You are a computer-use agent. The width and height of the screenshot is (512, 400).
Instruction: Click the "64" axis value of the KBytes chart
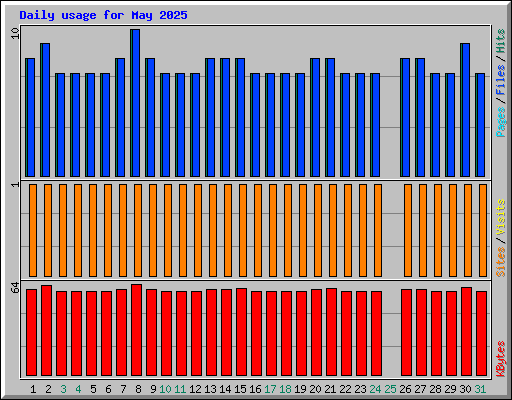tap(15, 288)
